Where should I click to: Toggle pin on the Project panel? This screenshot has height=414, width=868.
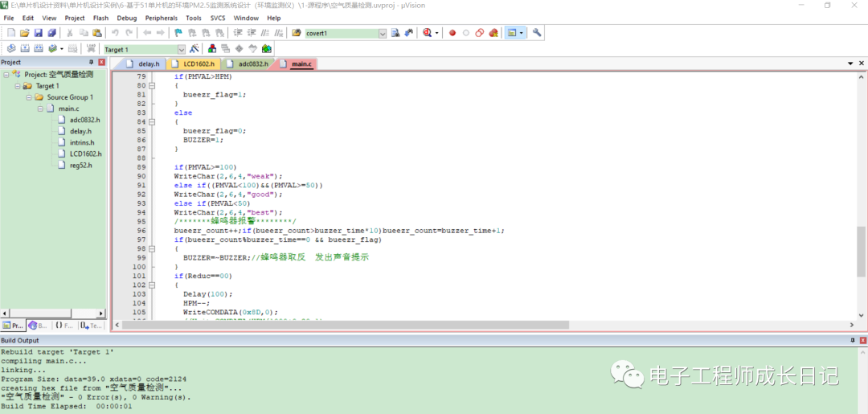[x=91, y=62]
